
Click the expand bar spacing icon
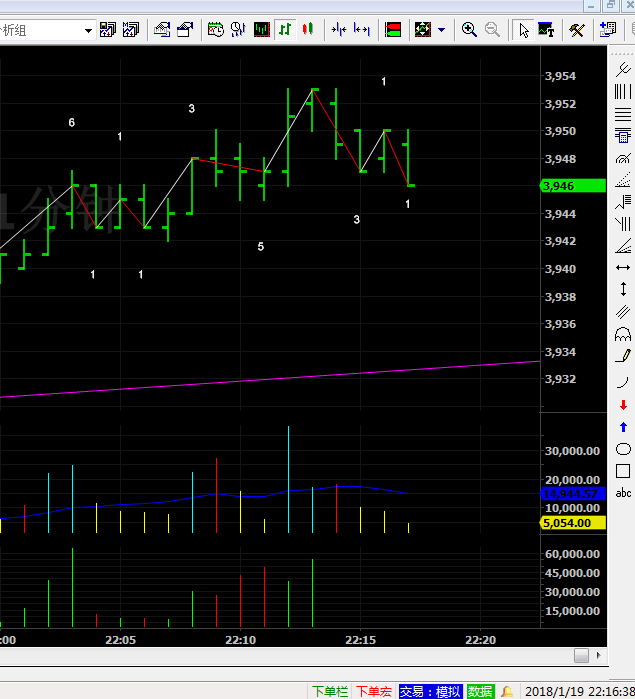click(x=362, y=30)
